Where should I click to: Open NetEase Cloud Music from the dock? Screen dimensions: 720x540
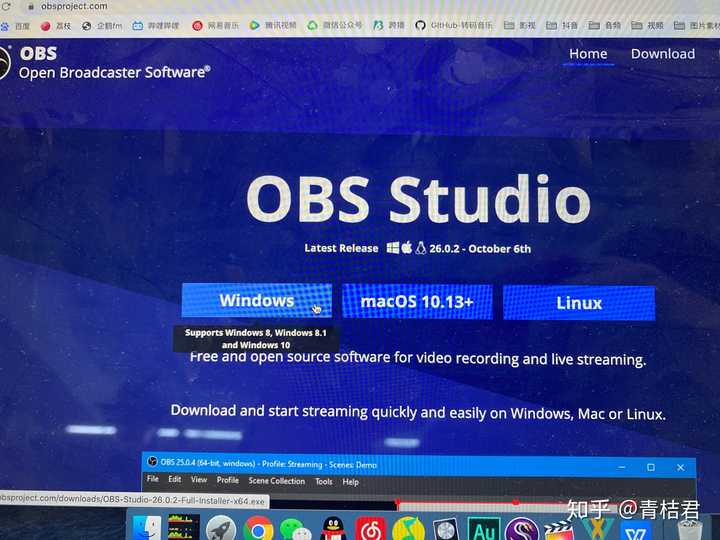click(x=371, y=529)
